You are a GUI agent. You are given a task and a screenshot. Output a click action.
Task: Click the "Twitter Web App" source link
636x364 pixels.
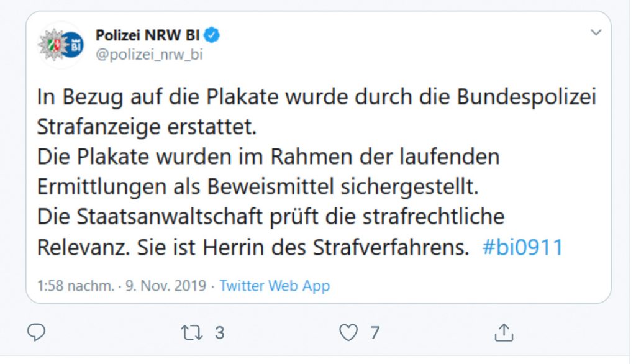(x=275, y=286)
